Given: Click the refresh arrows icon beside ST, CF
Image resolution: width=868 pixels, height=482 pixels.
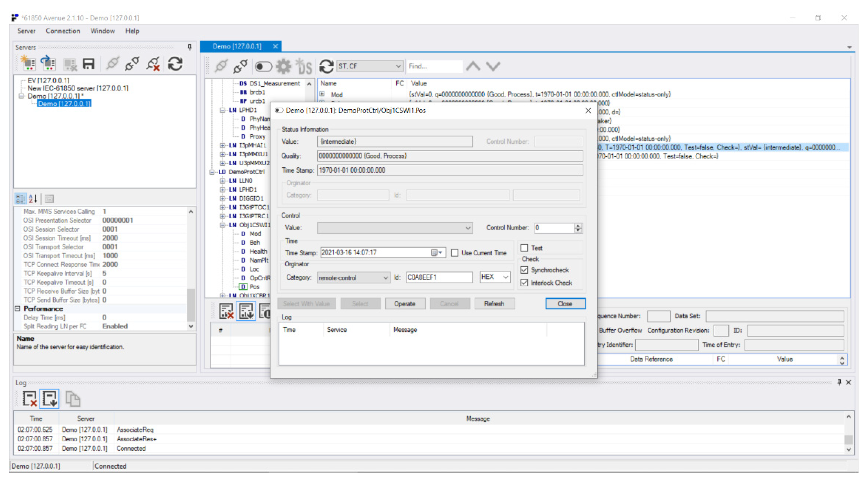Looking at the screenshot, I should (326, 66).
